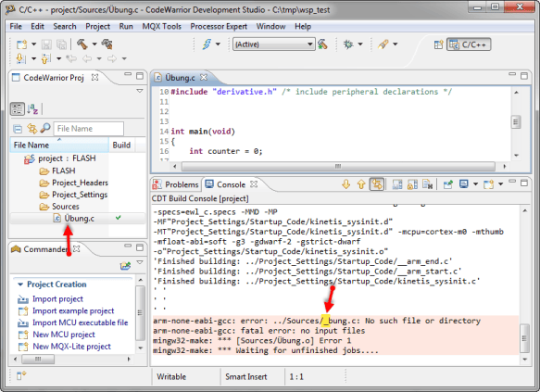Screen dimensions: 540x392
Task: Select the Project_Headers folder
Action: tap(74, 183)
